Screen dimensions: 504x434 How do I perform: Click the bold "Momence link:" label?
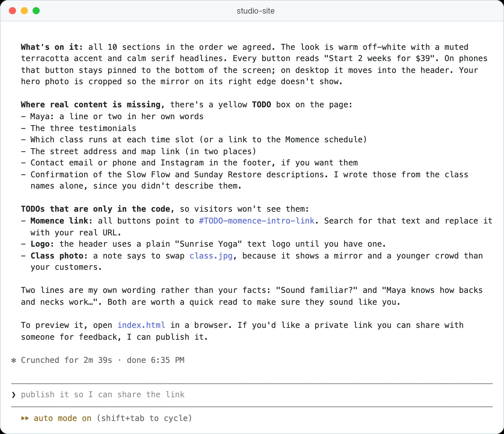tap(62, 221)
